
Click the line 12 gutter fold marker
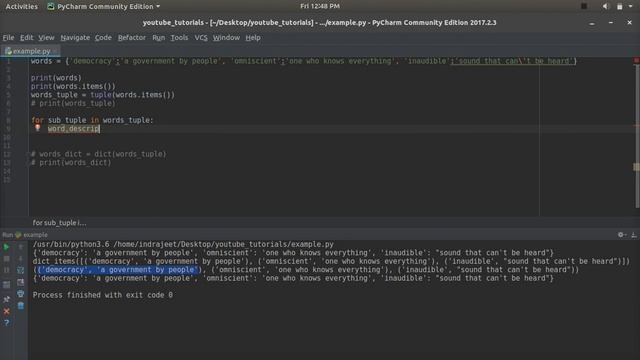(28, 154)
